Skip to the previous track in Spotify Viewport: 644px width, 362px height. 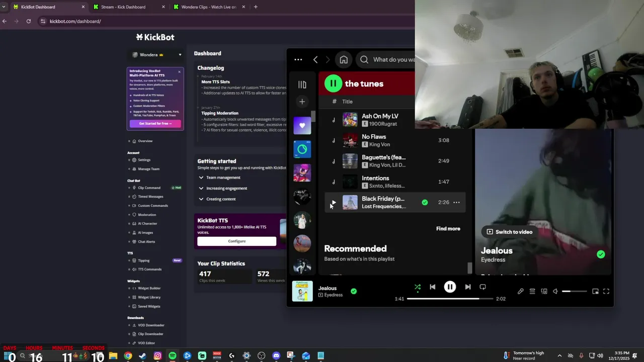pos(432,287)
